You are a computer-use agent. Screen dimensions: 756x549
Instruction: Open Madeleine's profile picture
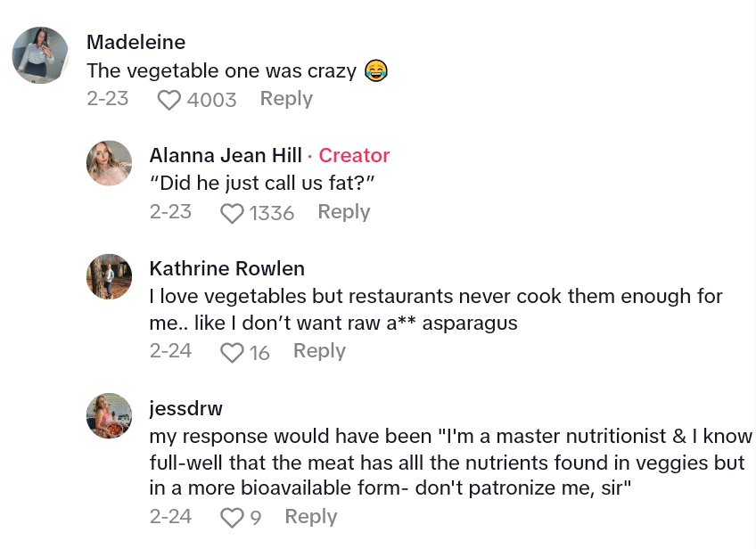pyautogui.click(x=40, y=55)
